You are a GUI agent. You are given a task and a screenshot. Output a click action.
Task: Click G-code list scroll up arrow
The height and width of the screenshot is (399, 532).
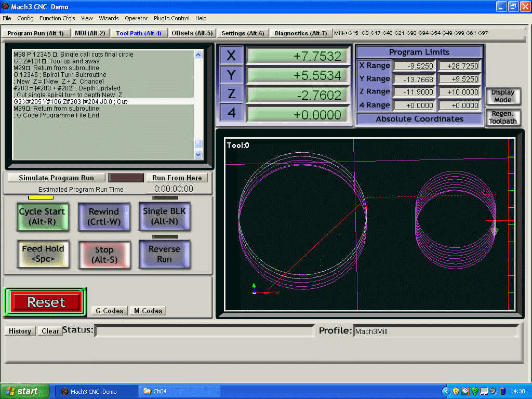tap(198, 55)
